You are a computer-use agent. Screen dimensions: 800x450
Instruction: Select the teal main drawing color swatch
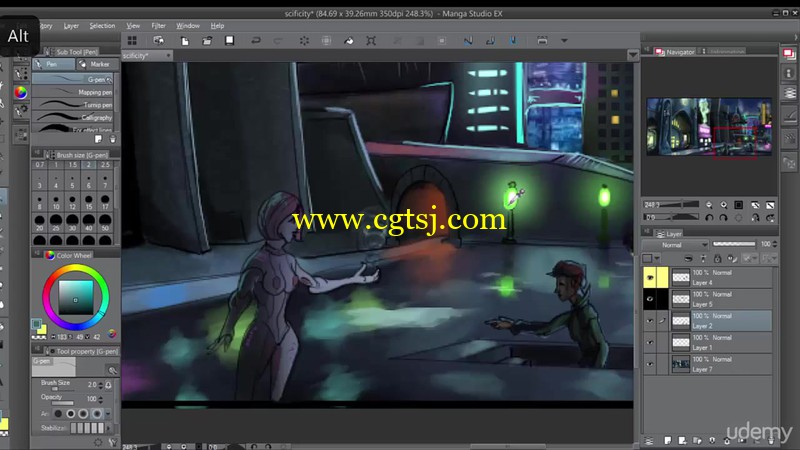(x=36, y=324)
